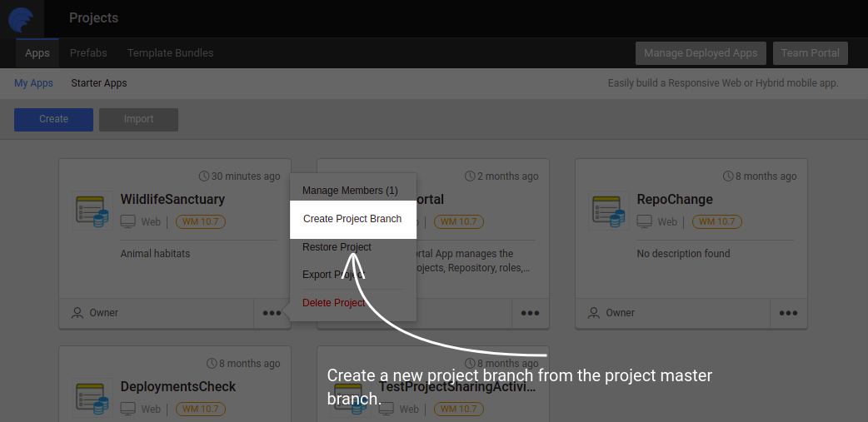
Task: Select Delete Project from context menu
Action: (x=333, y=303)
